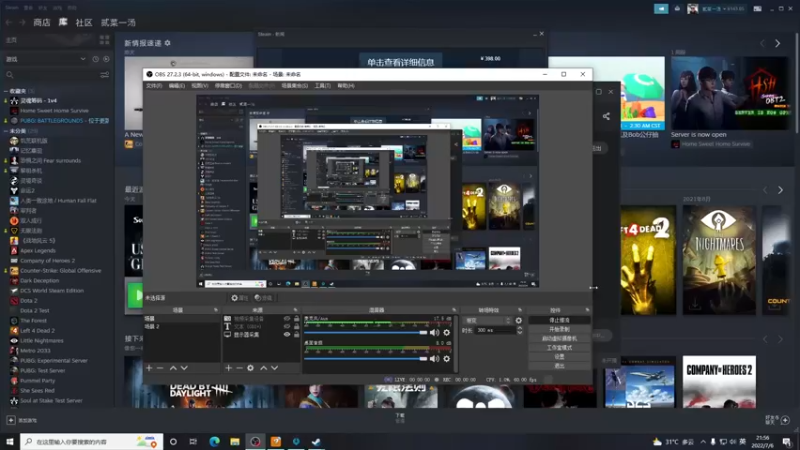Screen dimensions: 800x450
Task: Open Steam Store tab
Action: tap(42, 22)
